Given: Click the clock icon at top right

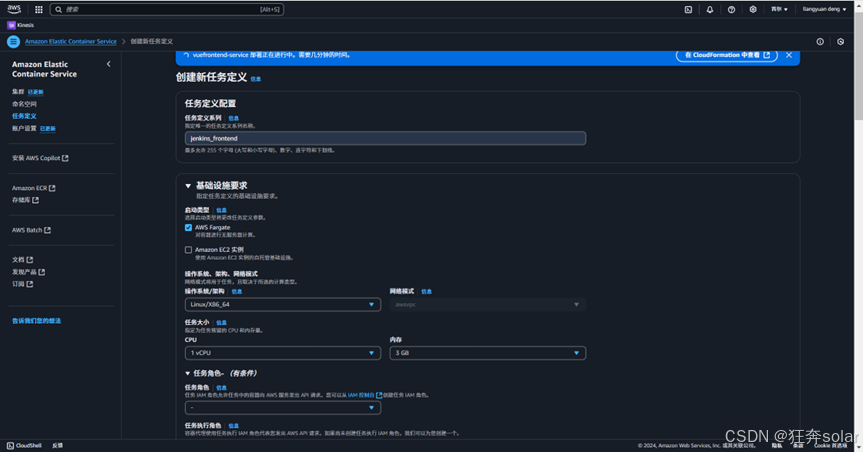Looking at the screenshot, I should tap(840, 42).
